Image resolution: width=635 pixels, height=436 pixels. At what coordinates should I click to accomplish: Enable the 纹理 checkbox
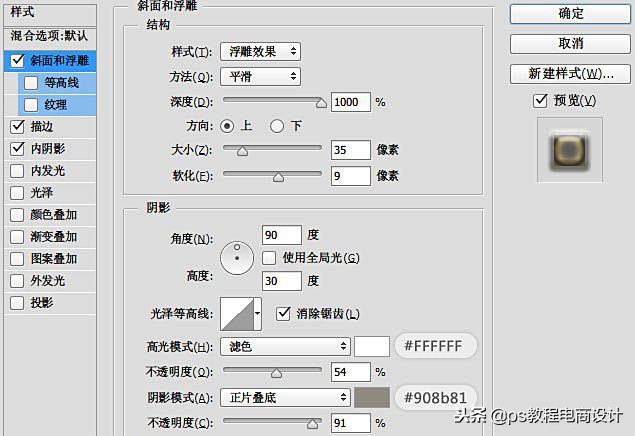(31, 105)
